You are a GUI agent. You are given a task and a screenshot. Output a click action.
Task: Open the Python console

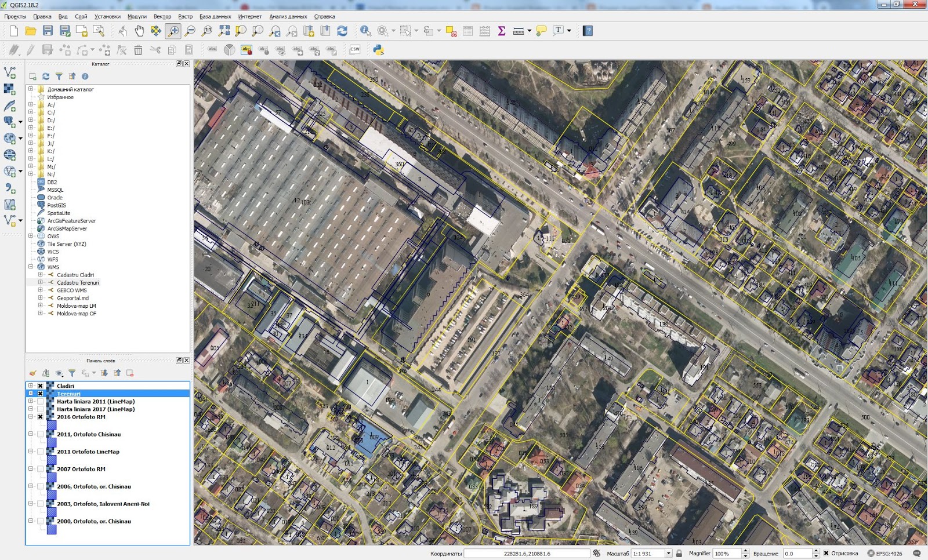(x=378, y=50)
